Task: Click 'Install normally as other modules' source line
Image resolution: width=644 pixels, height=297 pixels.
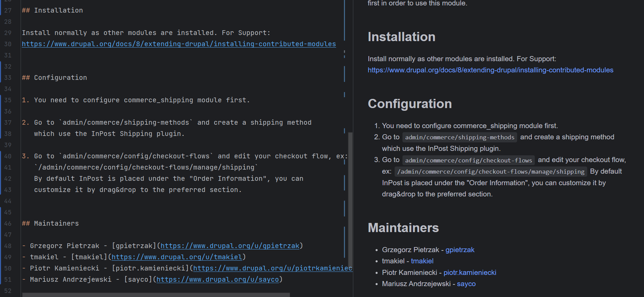Action: pos(146,33)
